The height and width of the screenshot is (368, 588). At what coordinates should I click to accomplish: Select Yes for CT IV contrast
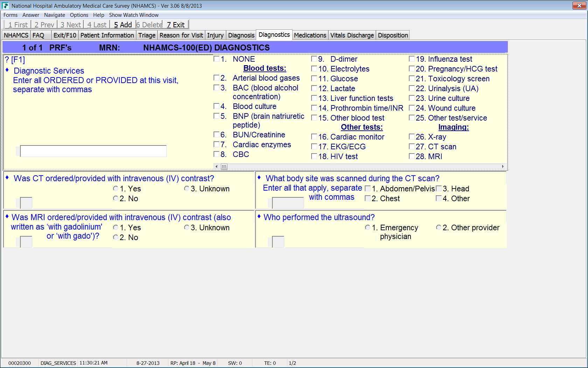[x=115, y=189]
